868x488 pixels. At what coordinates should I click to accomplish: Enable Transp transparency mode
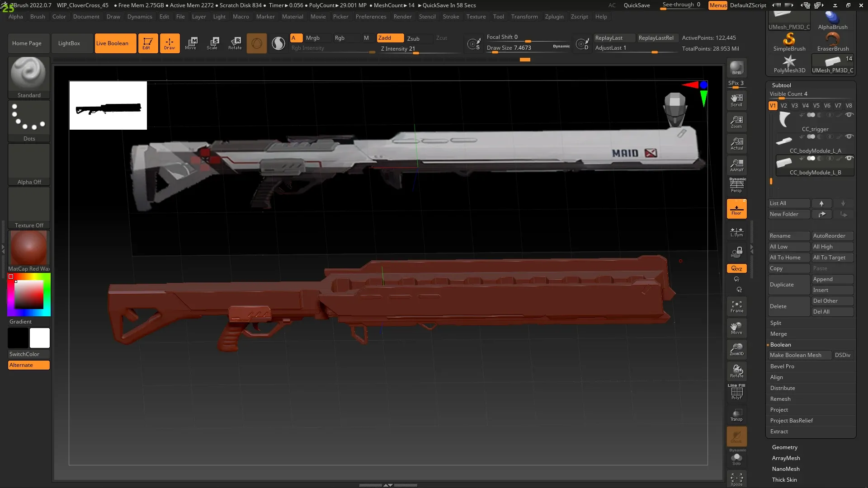click(x=736, y=415)
